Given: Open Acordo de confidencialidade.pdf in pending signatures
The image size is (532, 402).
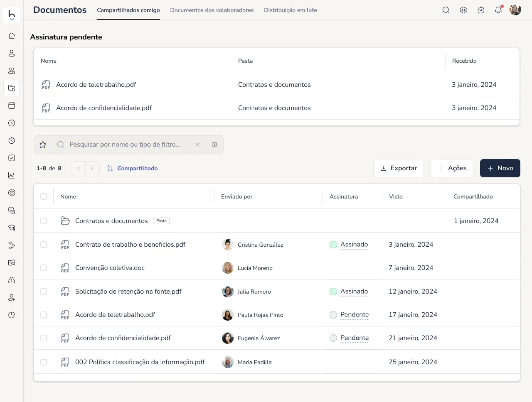Looking at the screenshot, I should click(x=104, y=108).
